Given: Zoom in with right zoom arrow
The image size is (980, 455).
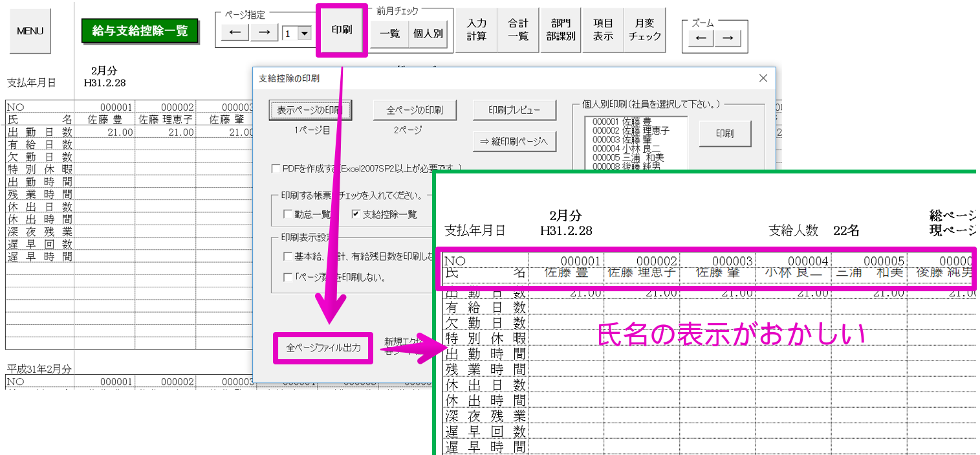Looking at the screenshot, I should coord(728,39).
